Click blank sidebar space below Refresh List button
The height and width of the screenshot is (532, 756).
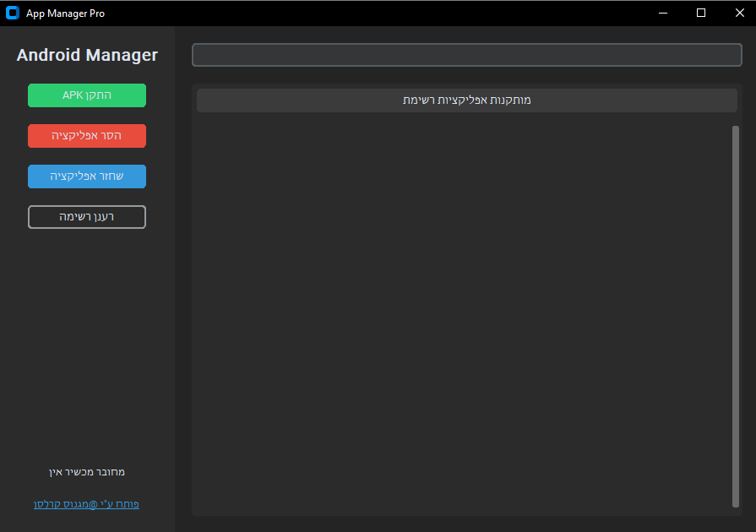click(x=87, y=338)
